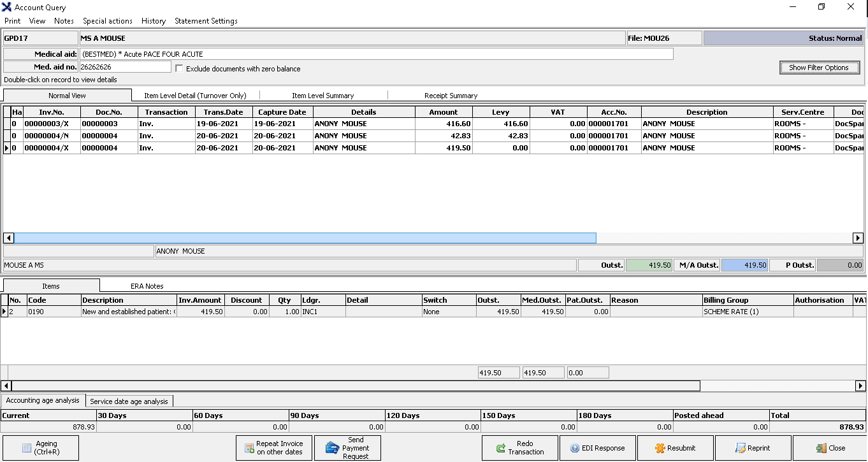Switch to Item Level Summary tab
This screenshot has height=462, width=868.
click(x=322, y=96)
